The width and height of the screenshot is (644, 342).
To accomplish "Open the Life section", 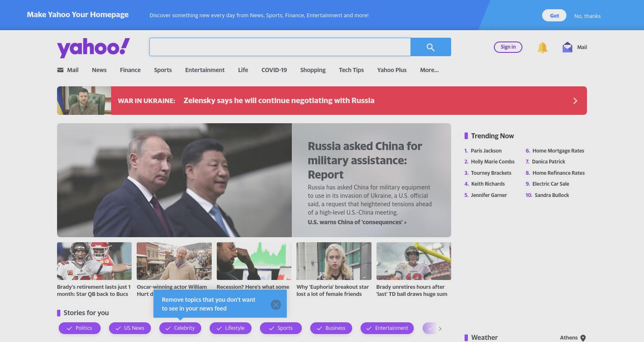I will coord(243,70).
